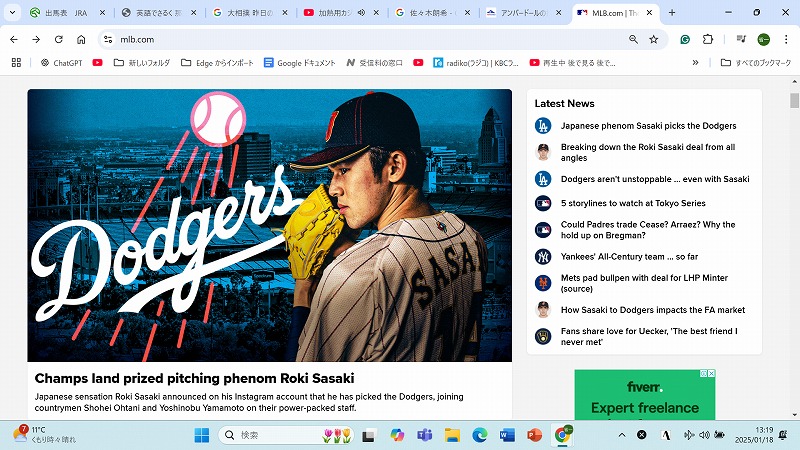The image size is (800, 450).
Task: Mute the audio on the YouTube tab
Action: pyautogui.click(x=361, y=13)
